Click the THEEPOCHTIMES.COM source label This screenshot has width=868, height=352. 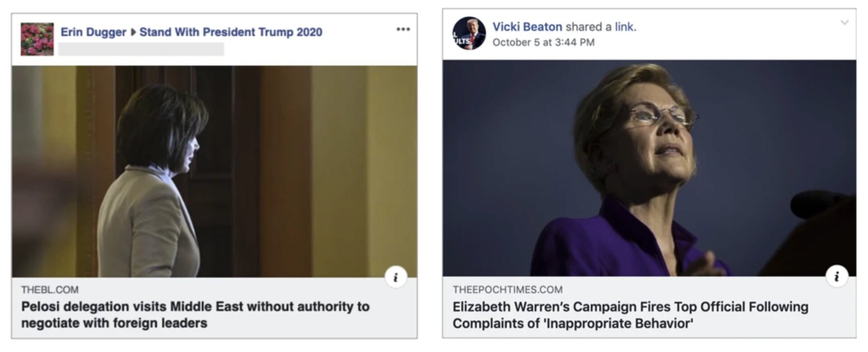click(508, 290)
